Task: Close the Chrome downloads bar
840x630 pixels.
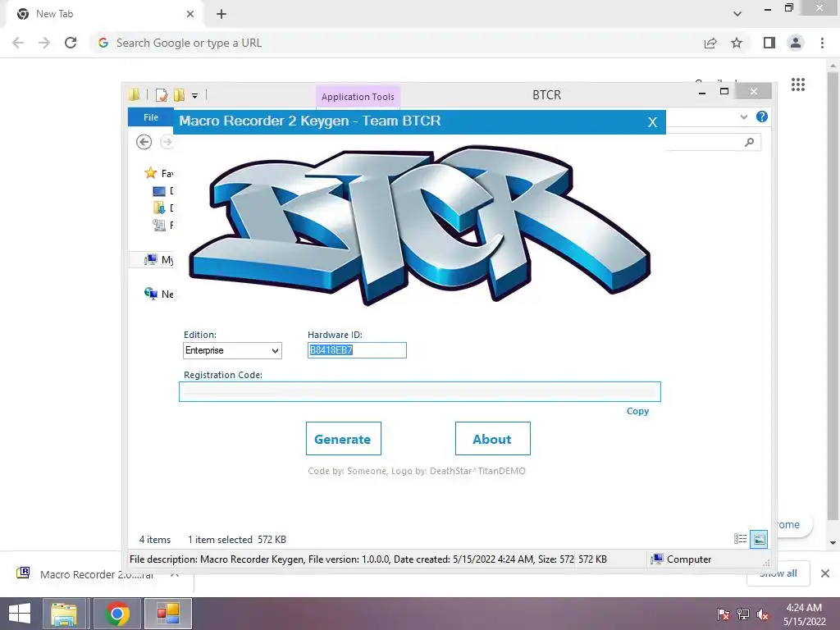Action: [x=825, y=573]
